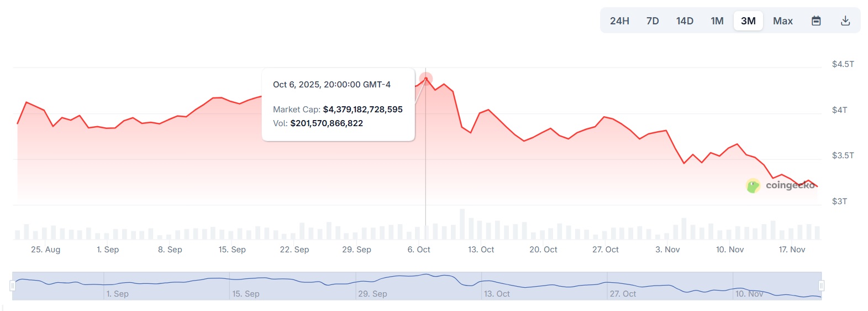Click the highlighted Oct 6 peak point

[x=426, y=79]
